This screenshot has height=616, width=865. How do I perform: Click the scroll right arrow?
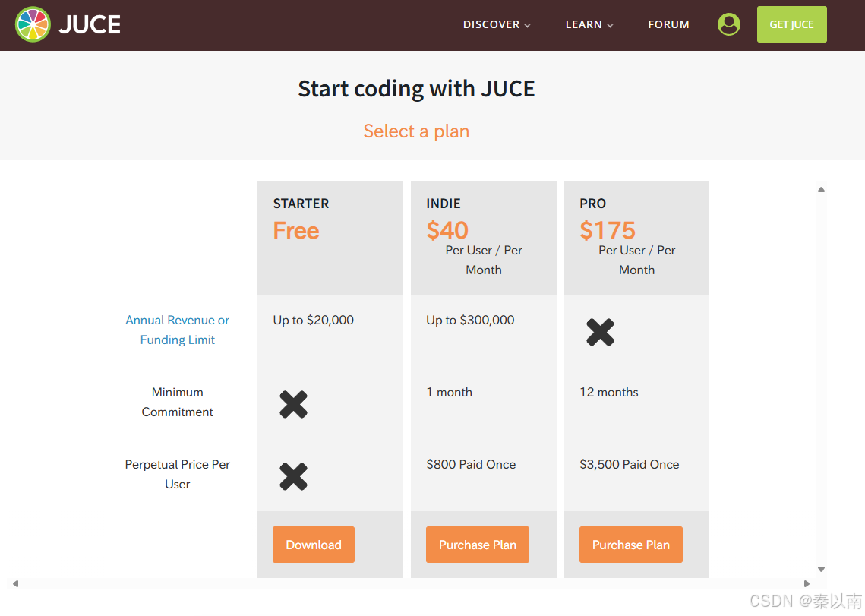coord(807,584)
